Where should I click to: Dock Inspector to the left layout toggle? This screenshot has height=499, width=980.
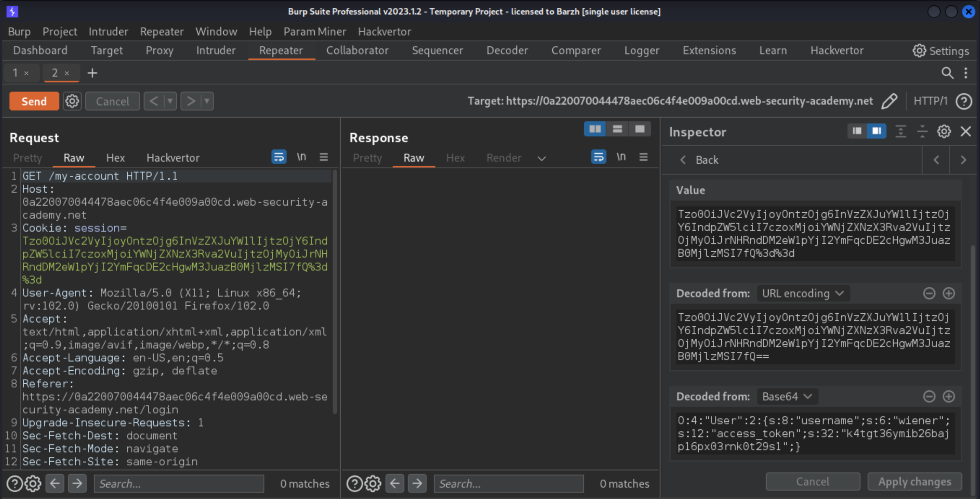click(x=857, y=131)
